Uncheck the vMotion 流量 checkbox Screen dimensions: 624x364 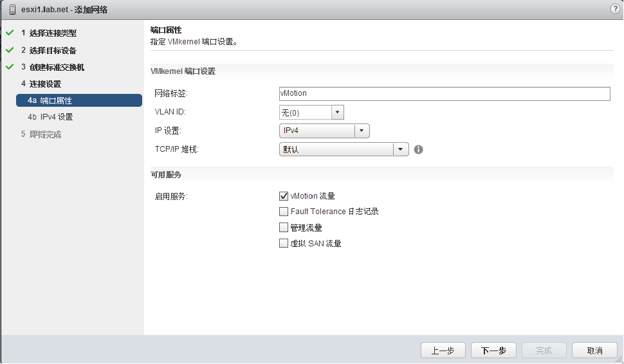[284, 196]
